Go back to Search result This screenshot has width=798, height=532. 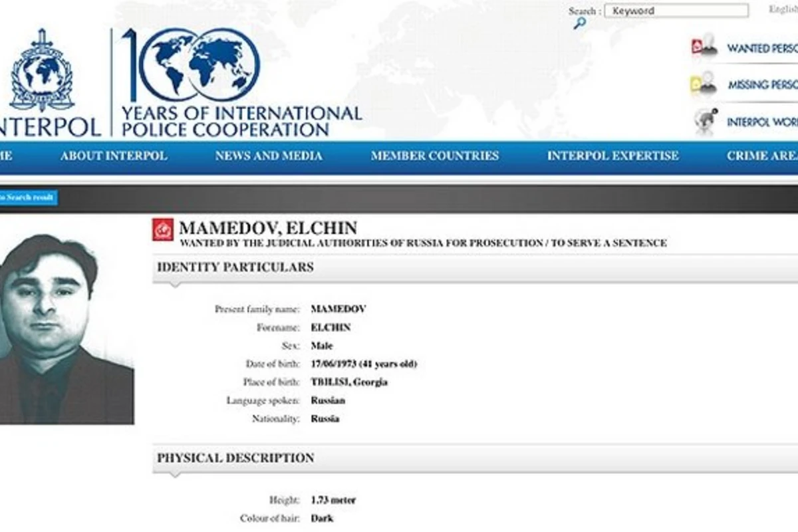(x=28, y=198)
